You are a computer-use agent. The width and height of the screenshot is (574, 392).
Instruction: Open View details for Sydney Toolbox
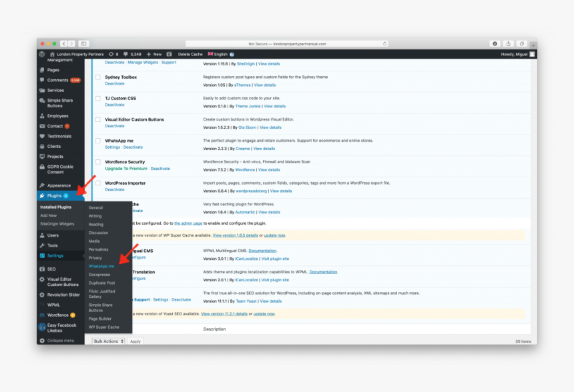(265, 85)
